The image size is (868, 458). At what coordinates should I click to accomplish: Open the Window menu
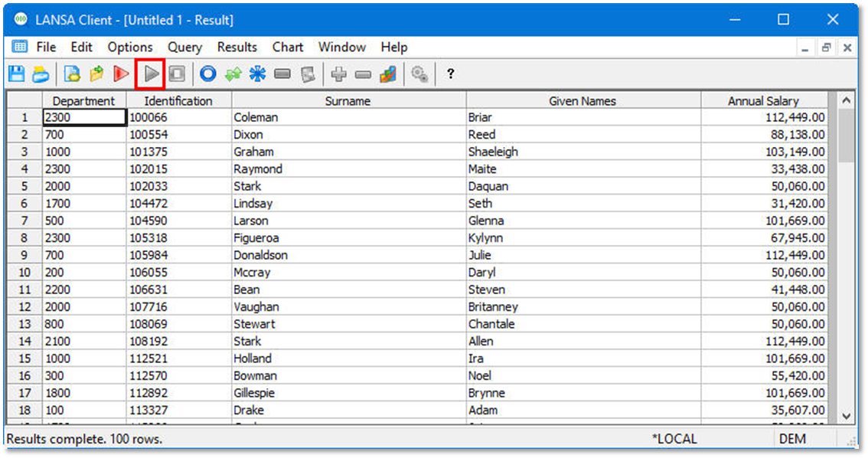[341, 47]
